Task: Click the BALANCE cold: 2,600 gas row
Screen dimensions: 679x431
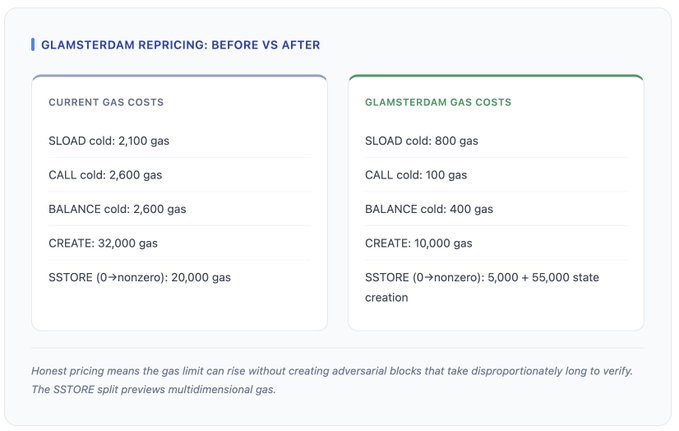Action: (x=117, y=209)
